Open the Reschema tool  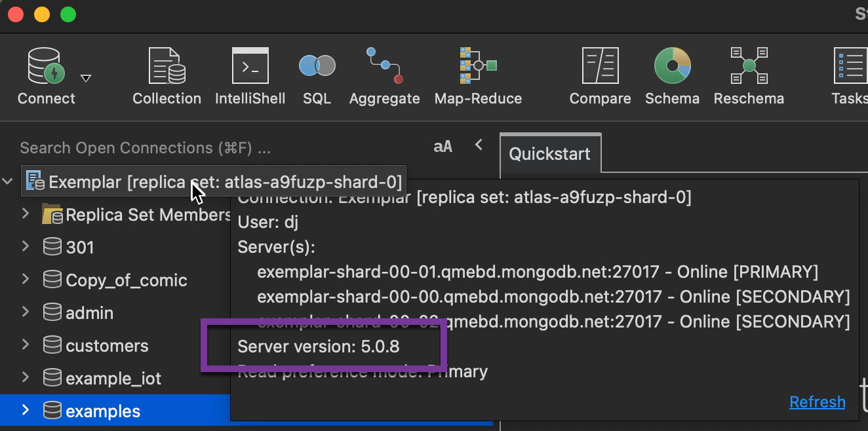749,72
